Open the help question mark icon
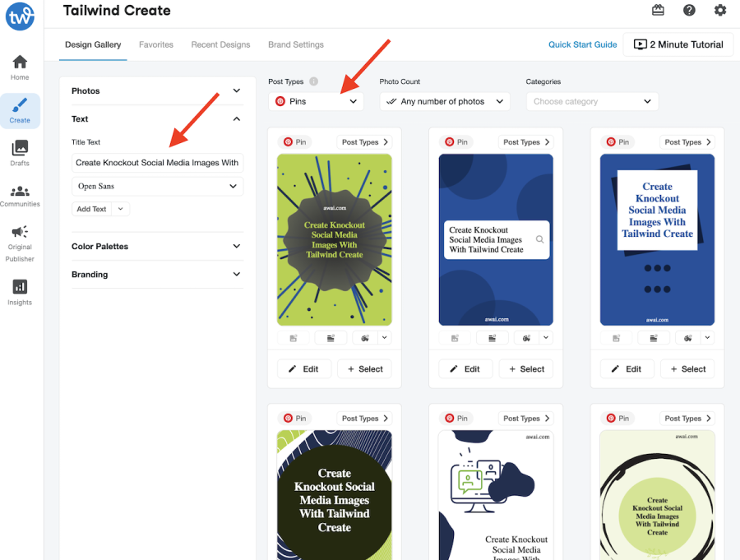Viewport: 740px width, 560px height. (689, 10)
